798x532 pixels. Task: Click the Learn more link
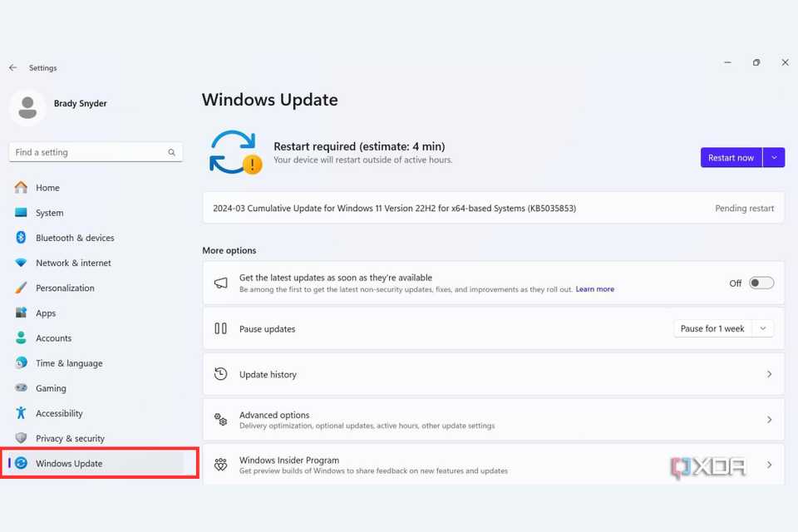pos(595,289)
